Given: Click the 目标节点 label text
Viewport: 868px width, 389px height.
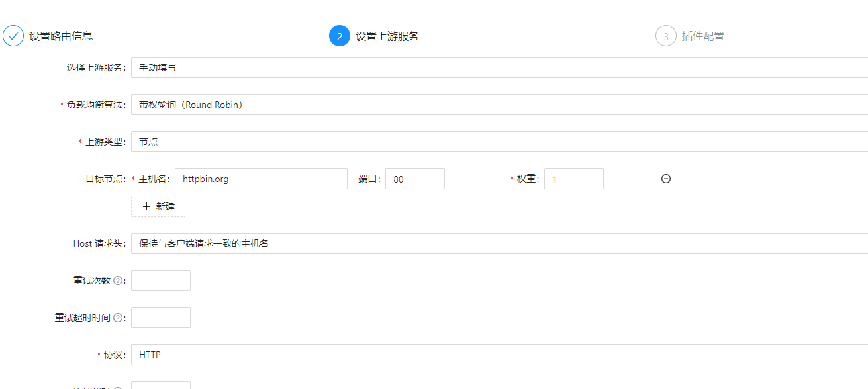Looking at the screenshot, I should point(104,179).
